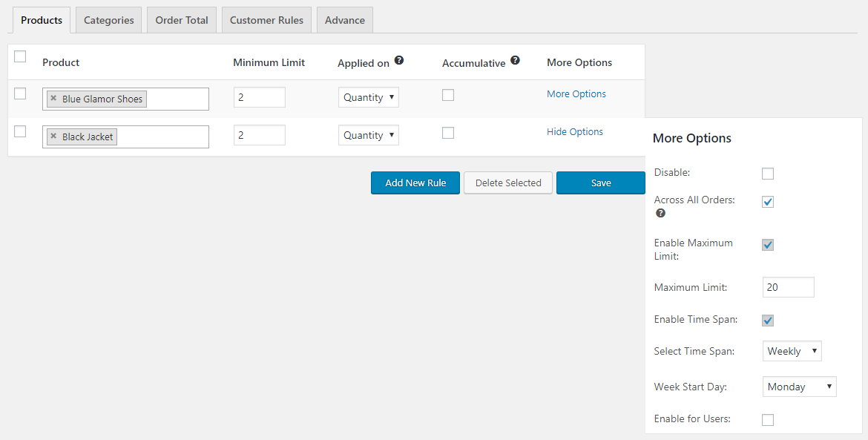Check Accumulative for Blue Glamor Shoes row
The height and width of the screenshot is (440, 868).
(x=448, y=95)
